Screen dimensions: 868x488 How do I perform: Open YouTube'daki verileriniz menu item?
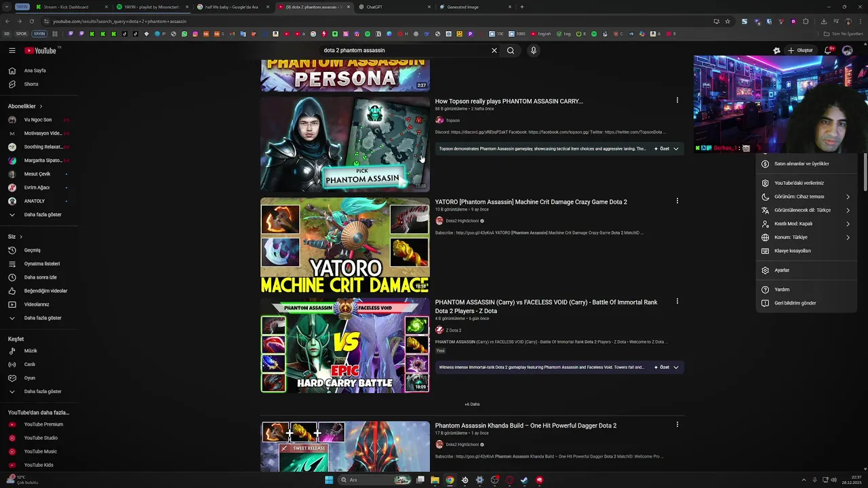tap(806, 183)
